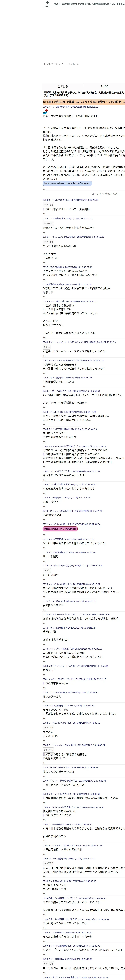
Task: Follow the >>738 anchor in post 0756
Action: tap(48, 242)
